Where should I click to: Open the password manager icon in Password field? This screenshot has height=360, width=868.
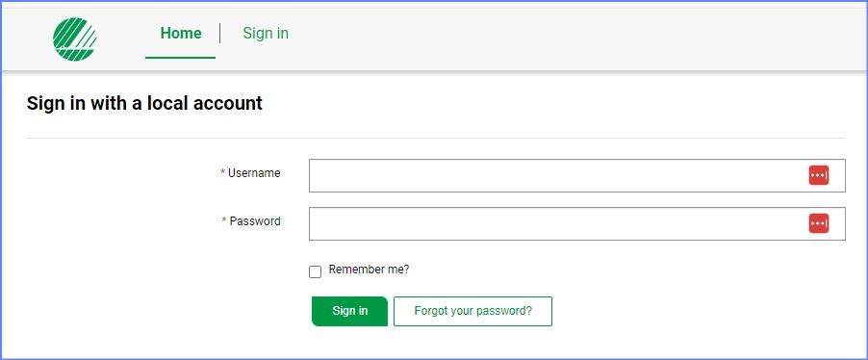(x=819, y=223)
